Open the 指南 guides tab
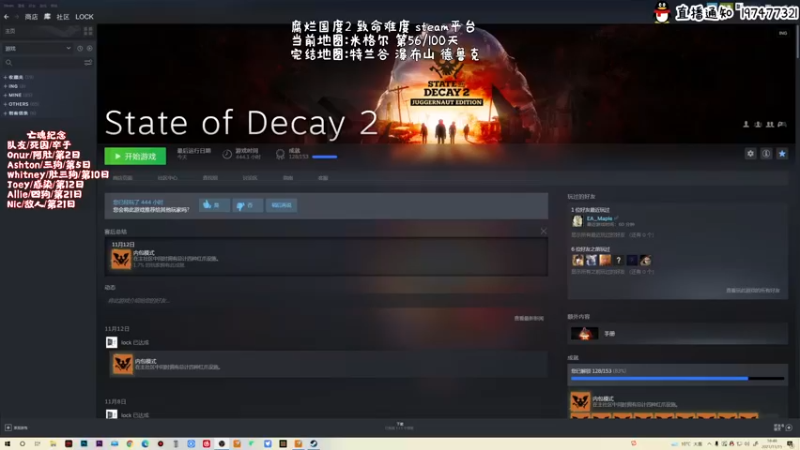This screenshot has width=800, height=450. (288, 178)
